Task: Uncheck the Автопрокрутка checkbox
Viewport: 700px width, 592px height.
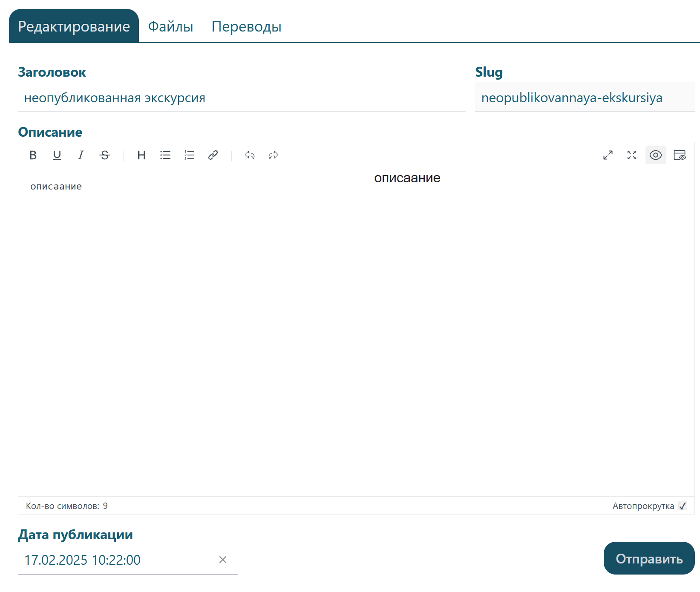Action: pos(683,506)
